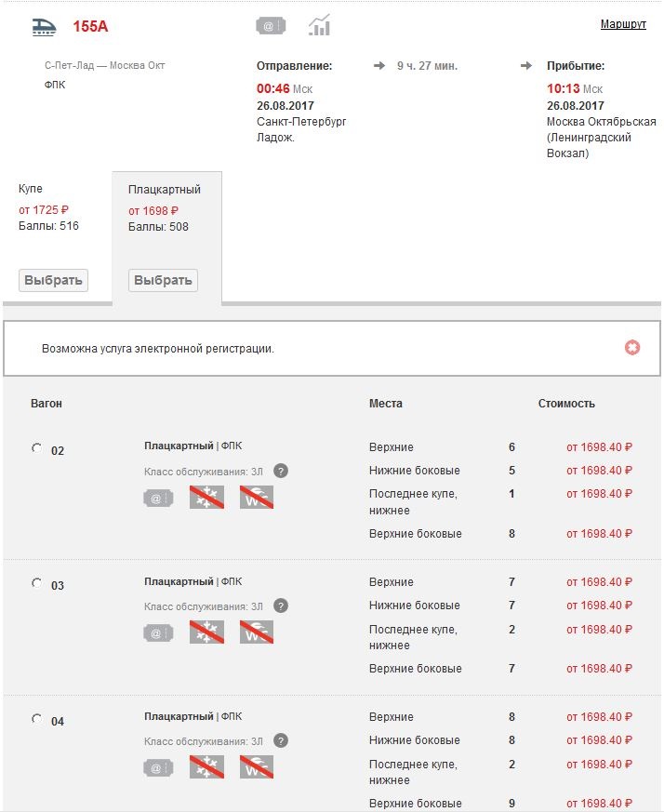Image resolution: width=664 pixels, height=812 pixels.
Task: Click the no air conditioning icon in wagon 02
Action: click(x=206, y=498)
